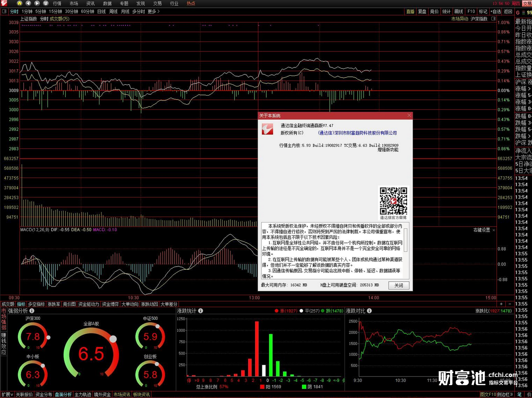Switch to 月线 period
The height and width of the screenshot is (398, 532).
click(125, 11)
